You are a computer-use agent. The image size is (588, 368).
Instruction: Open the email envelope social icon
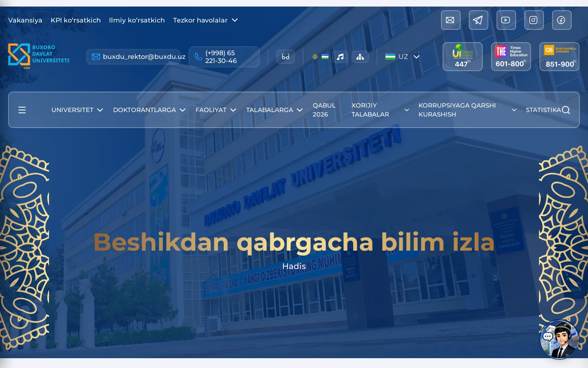pyautogui.click(x=450, y=20)
